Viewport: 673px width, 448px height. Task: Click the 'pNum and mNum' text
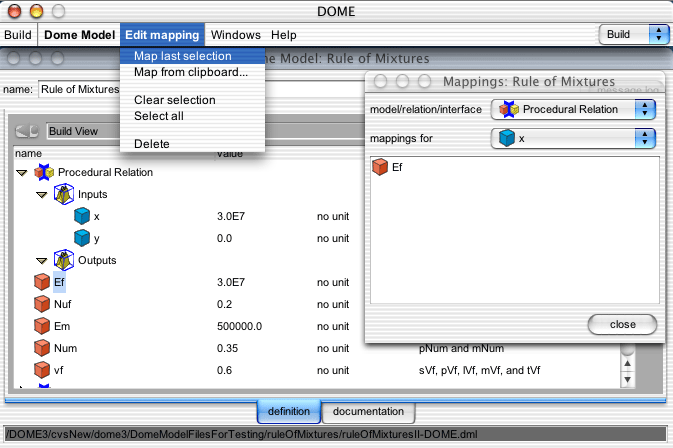coord(461,348)
